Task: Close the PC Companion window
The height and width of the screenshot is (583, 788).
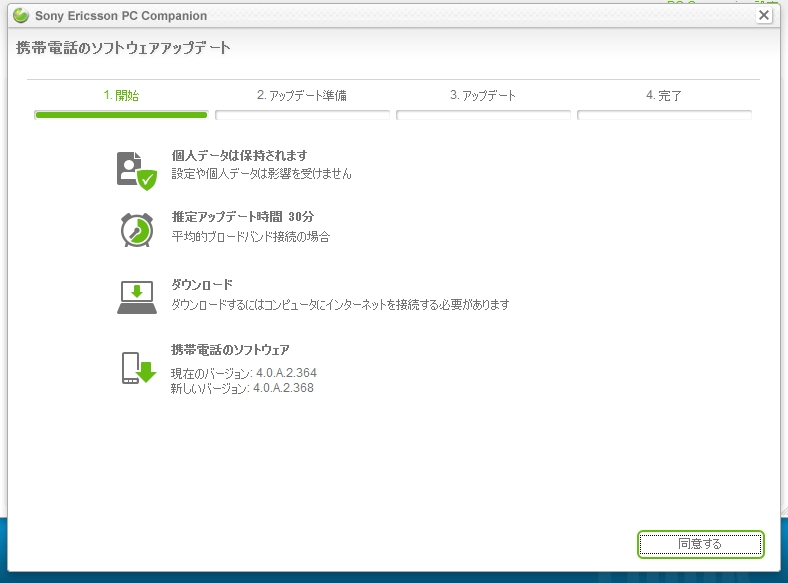Action: click(x=764, y=15)
